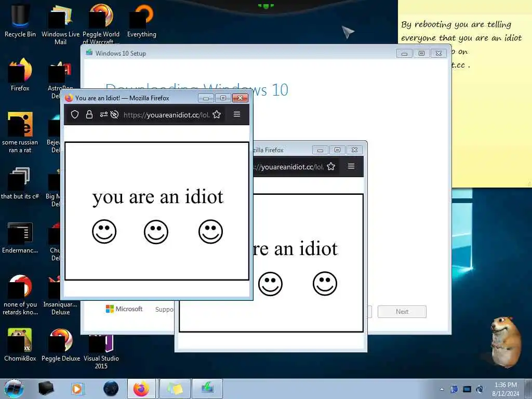Click the rear Firefox address bar URL

pos(288,167)
